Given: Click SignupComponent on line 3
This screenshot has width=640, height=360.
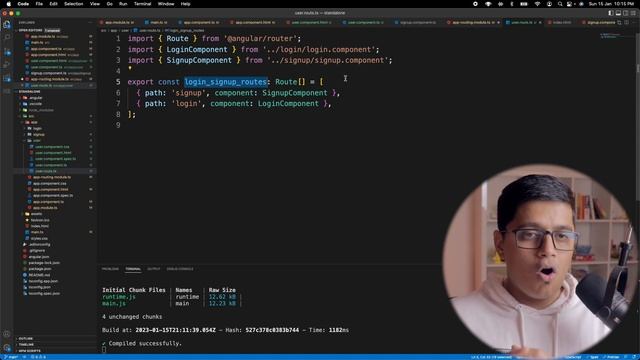Looking at the screenshot, I should 199,60.
